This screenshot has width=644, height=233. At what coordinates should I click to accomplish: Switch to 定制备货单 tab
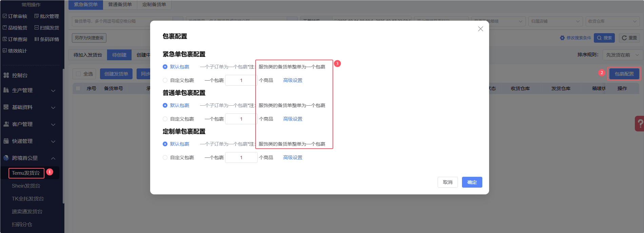pos(154,4)
